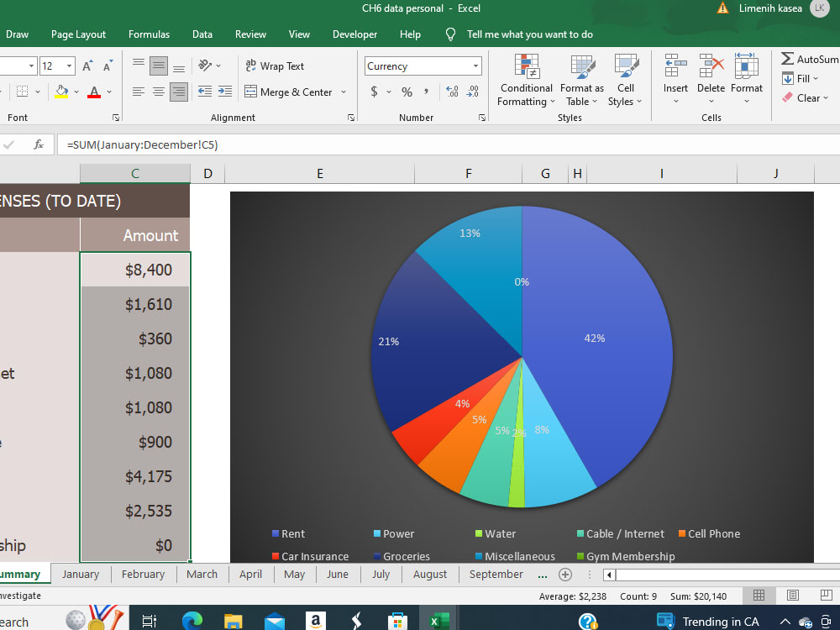840x630 pixels.
Task: Open the font size dropdown arrow
Action: [69, 66]
